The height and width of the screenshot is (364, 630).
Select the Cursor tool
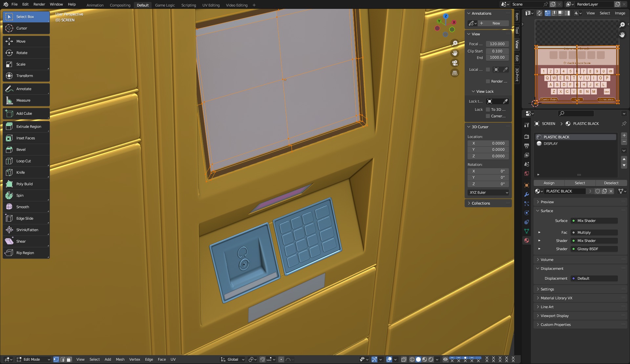click(x=26, y=28)
